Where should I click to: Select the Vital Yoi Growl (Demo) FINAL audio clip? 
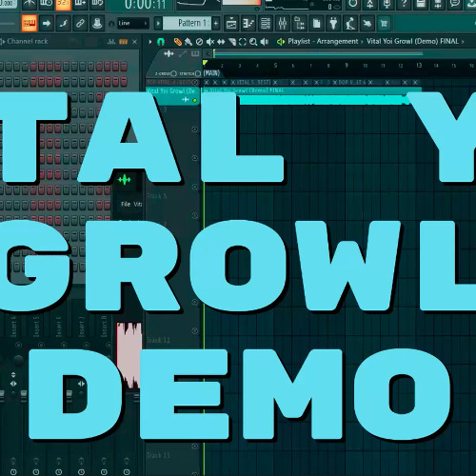coord(312,97)
